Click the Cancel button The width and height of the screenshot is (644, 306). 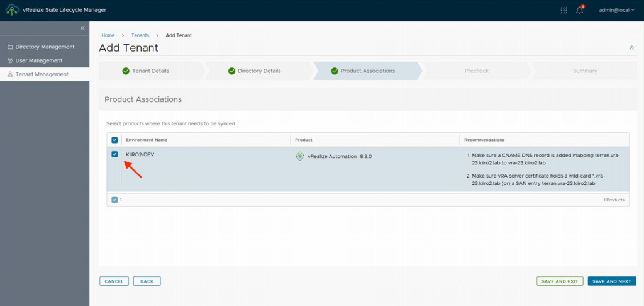(114, 281)
